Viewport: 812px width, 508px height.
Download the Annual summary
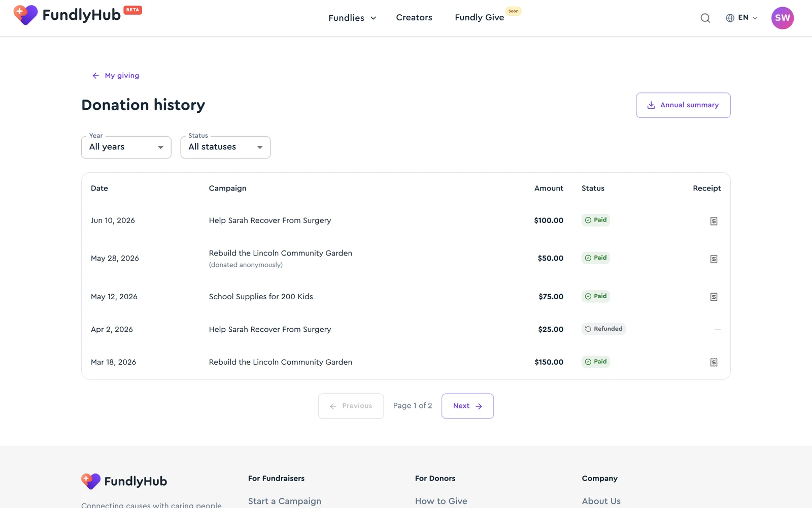pyautogui.click(x=683, y=105)
